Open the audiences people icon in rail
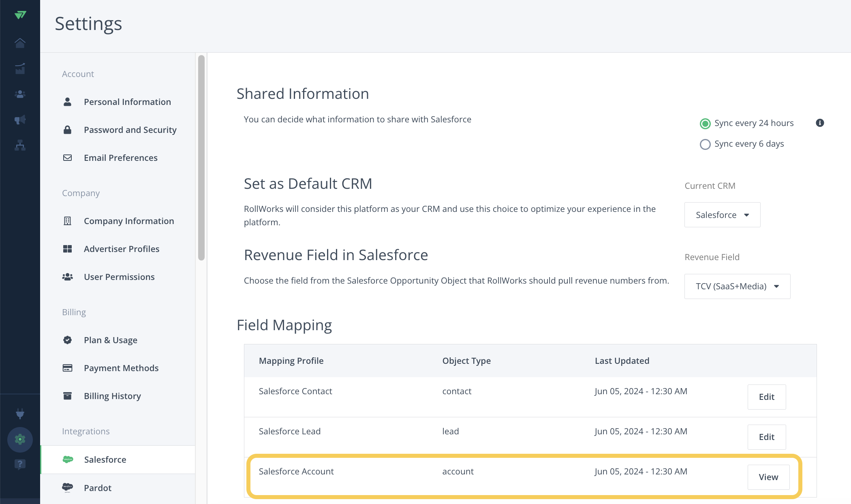 [20, 94]
